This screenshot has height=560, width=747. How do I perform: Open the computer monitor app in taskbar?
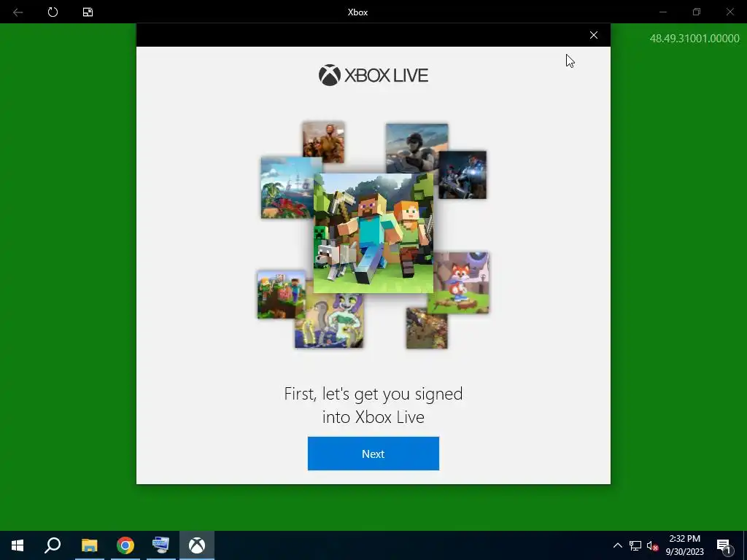click(x=161, y=545)
